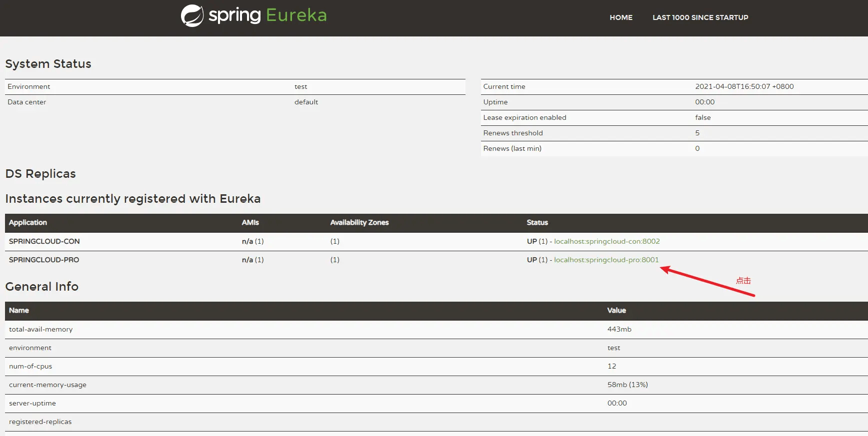868x436 pixels.
Task: Open localhost:springcloud-con:8002 instance link
Action: 606,241
